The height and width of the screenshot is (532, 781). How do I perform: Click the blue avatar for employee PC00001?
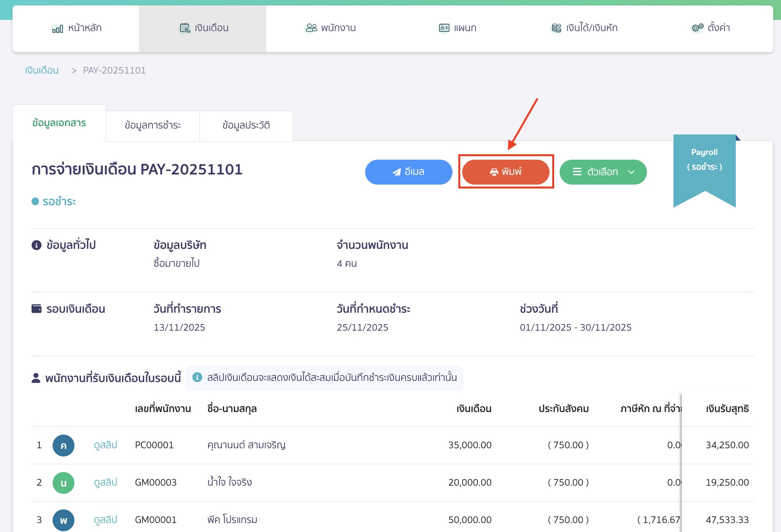(x=64, y=445)
